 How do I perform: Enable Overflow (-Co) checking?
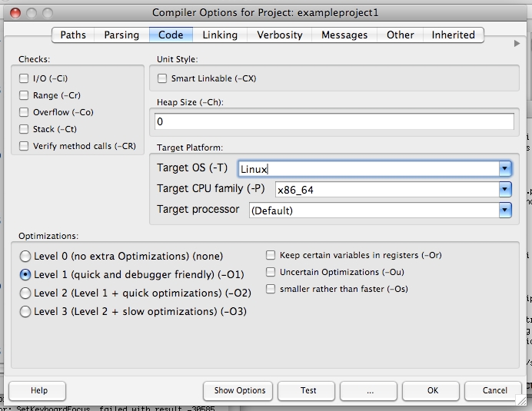pos(24,112)
